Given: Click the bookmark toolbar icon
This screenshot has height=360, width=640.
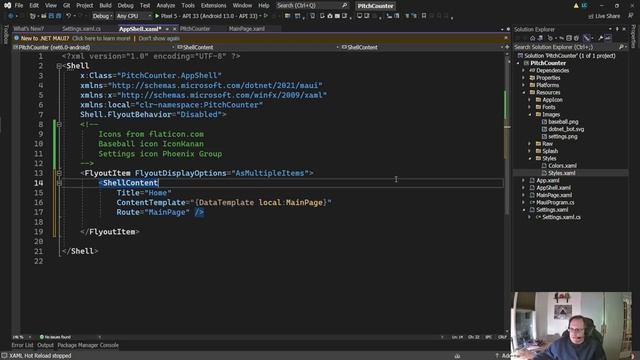Looking at the screenshot, I should pyautogui.click(x=424, y=16).
